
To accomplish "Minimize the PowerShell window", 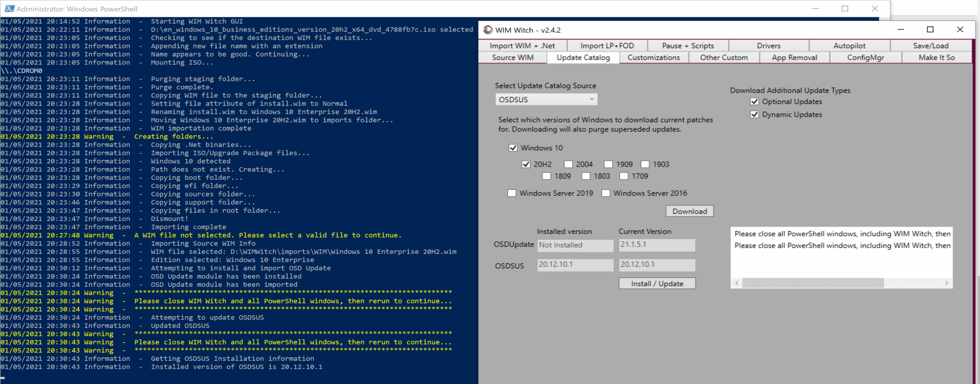I will [815, 8].
